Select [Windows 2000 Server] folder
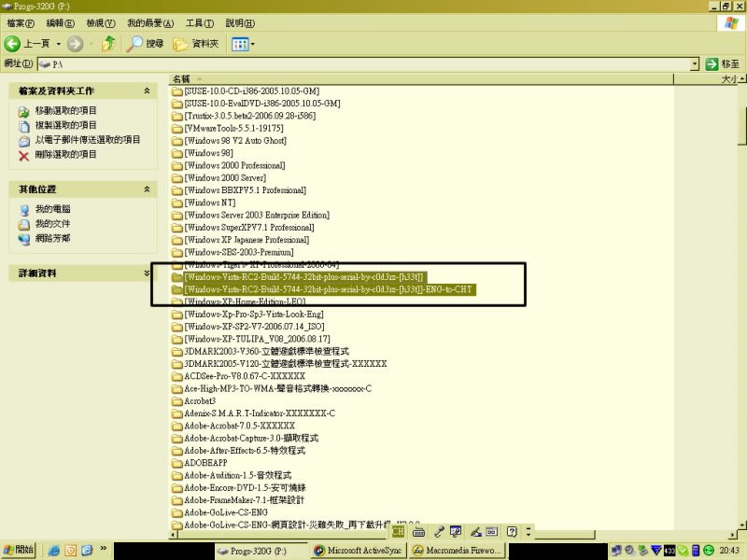Viewport: 747px width, 560px height. pyautogui.click(x=225, y=177)
